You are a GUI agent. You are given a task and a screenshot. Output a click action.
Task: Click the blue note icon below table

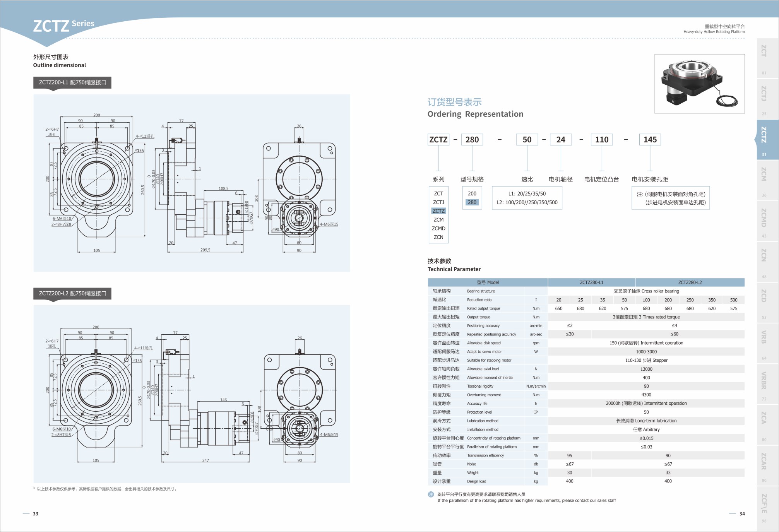[431, 494]
